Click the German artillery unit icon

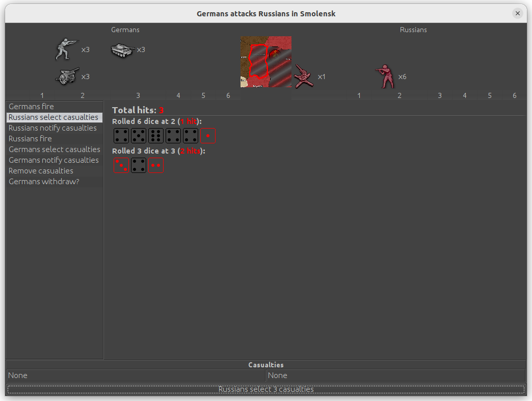[67, 76]
